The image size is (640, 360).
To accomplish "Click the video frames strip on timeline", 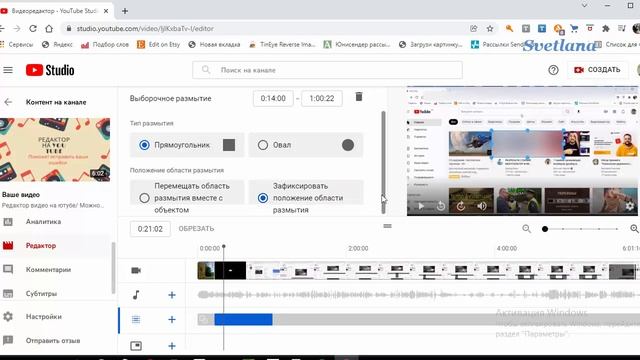I will tap(417, 271).
